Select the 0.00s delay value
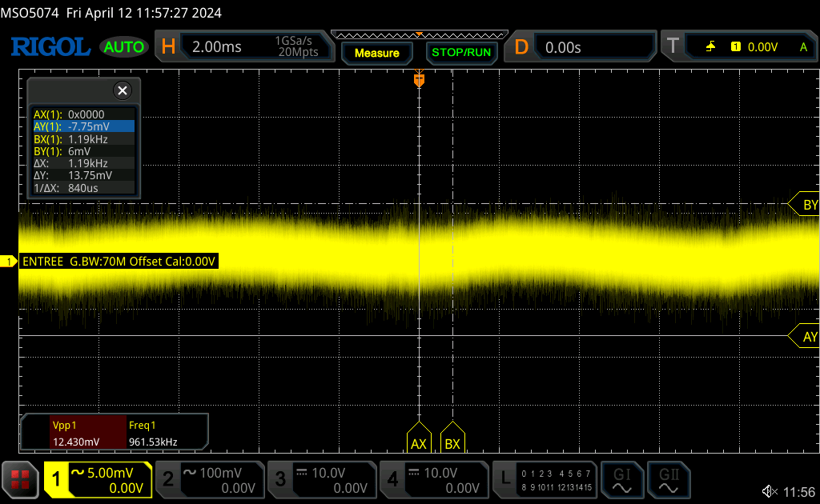 coord(563,47)
